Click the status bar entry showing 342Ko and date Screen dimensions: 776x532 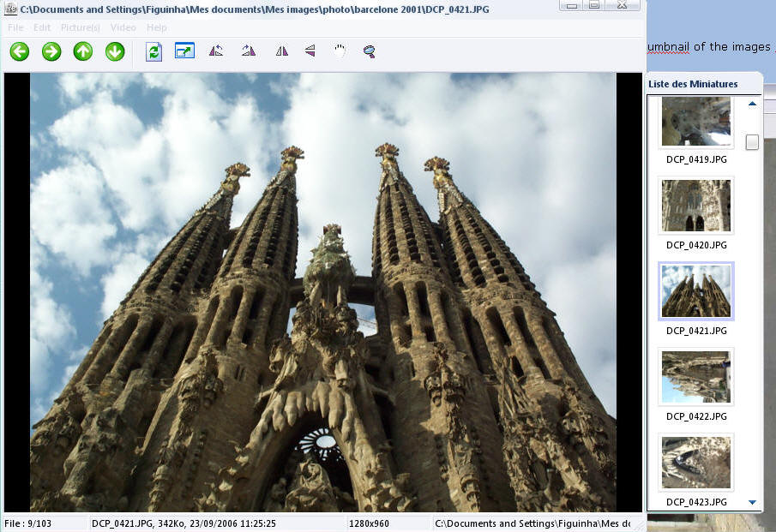[x=183, y=523]
